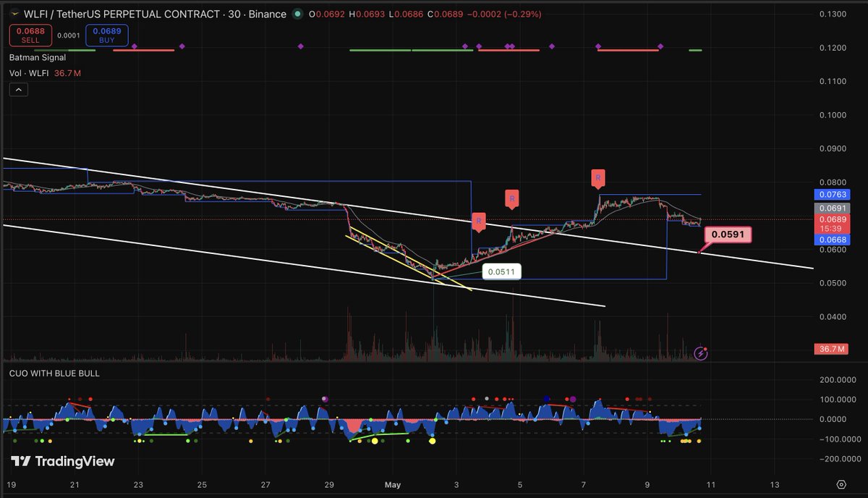Click the green market status dot
This screenshot has width=868, height=498.
298,14
